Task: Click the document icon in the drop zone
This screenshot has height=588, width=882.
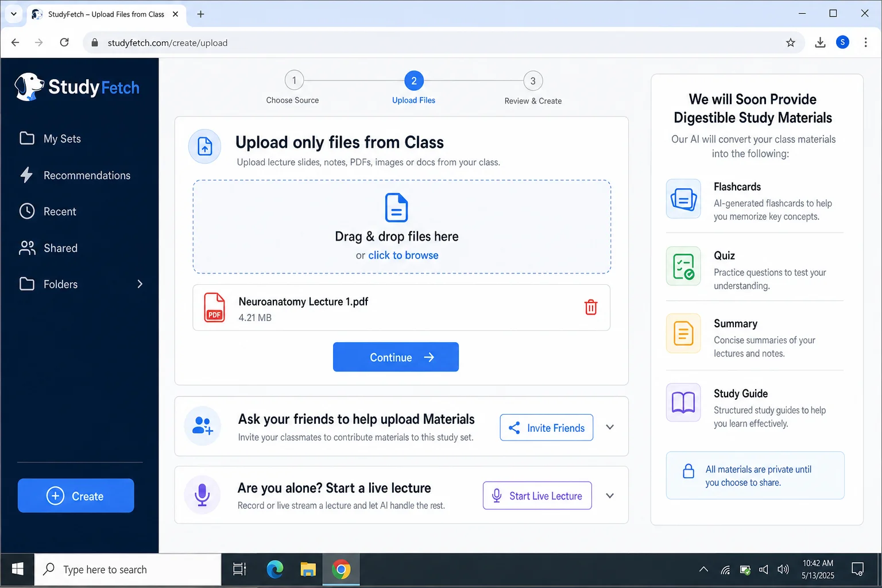Action: (396, 207)
